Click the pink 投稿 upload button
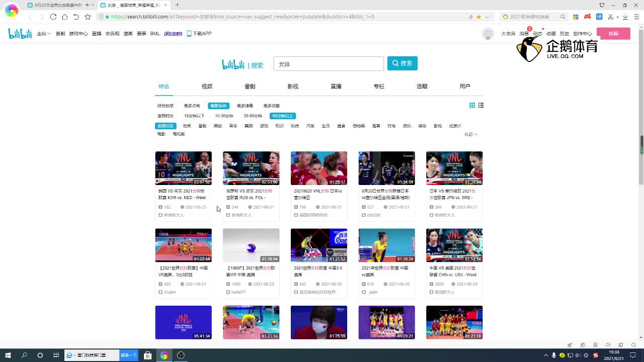 (613, 34)
